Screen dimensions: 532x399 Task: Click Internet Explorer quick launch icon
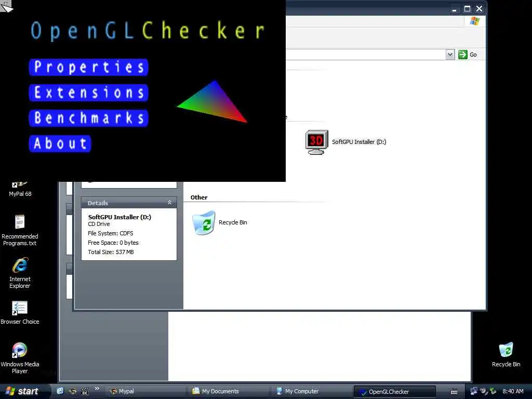click(x=60, y=391)
